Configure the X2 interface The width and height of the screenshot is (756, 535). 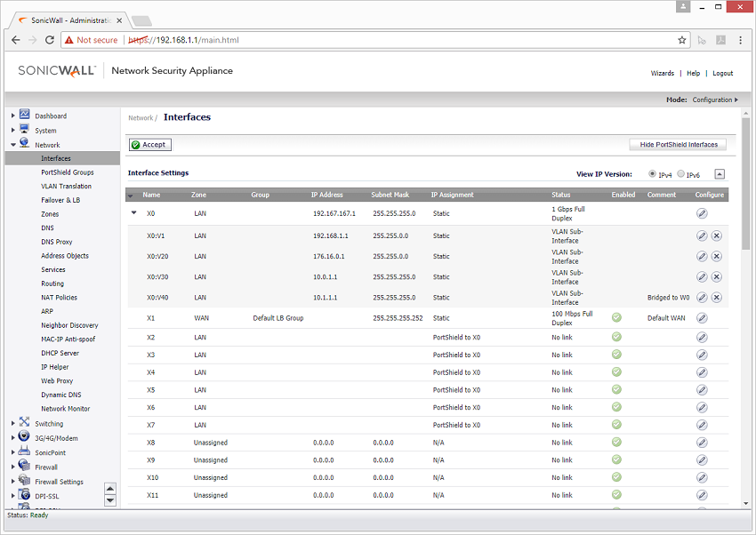(702, 338)
